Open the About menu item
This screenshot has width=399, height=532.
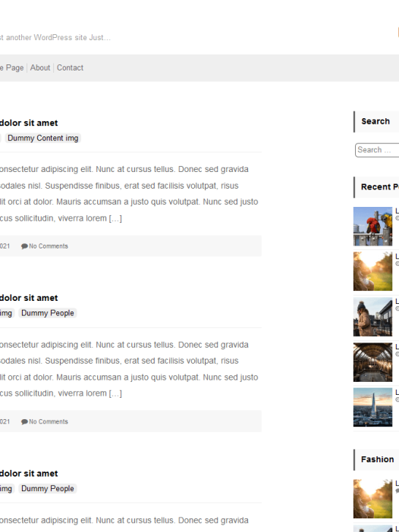(x=40, y=68)
